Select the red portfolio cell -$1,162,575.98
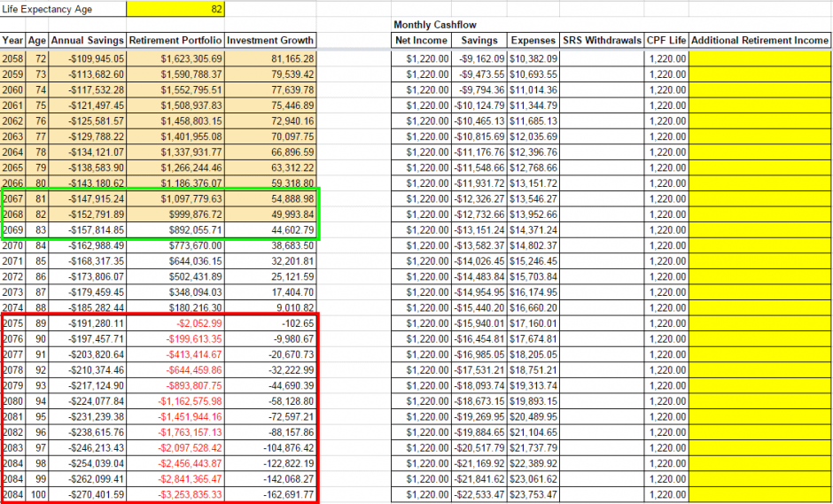 (x=175, y=401)
